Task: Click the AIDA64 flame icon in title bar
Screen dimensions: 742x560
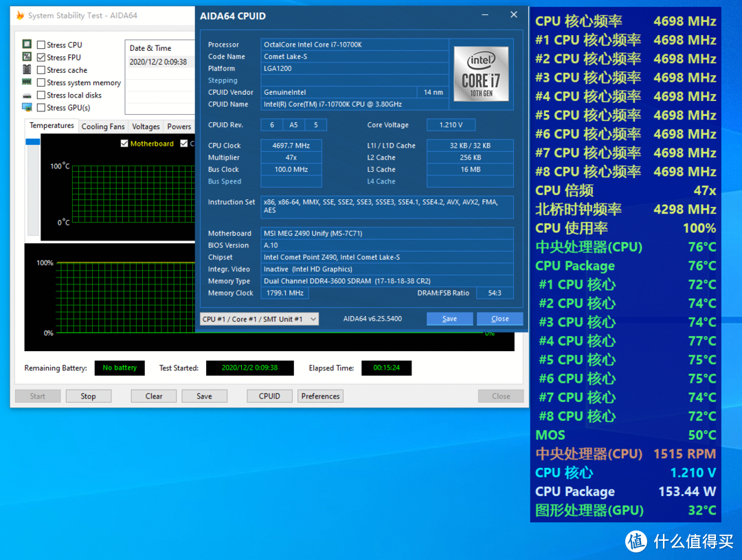Action: coord(21,16)
